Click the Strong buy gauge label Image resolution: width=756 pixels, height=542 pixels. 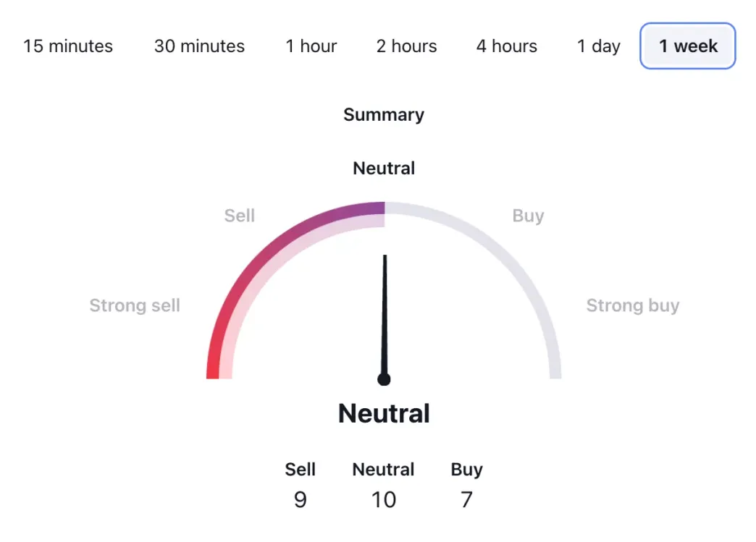633,305
